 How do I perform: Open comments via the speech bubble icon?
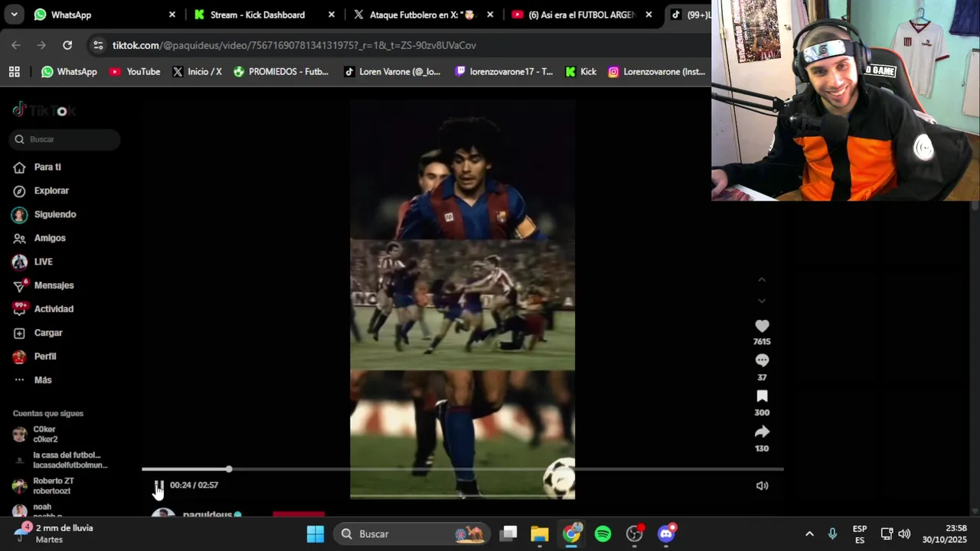pyautogui.click(x=762, y=360)
